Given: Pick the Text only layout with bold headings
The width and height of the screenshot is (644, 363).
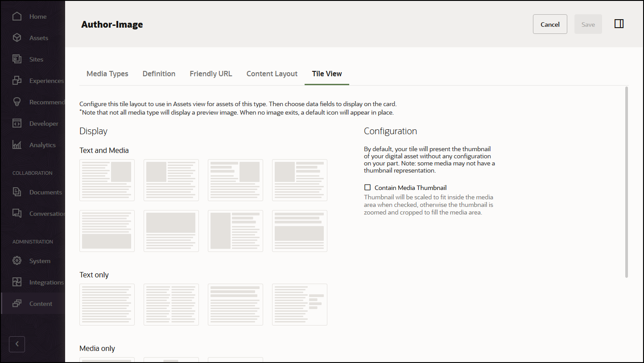Looking at the screenshot, I should coord(235,305).
